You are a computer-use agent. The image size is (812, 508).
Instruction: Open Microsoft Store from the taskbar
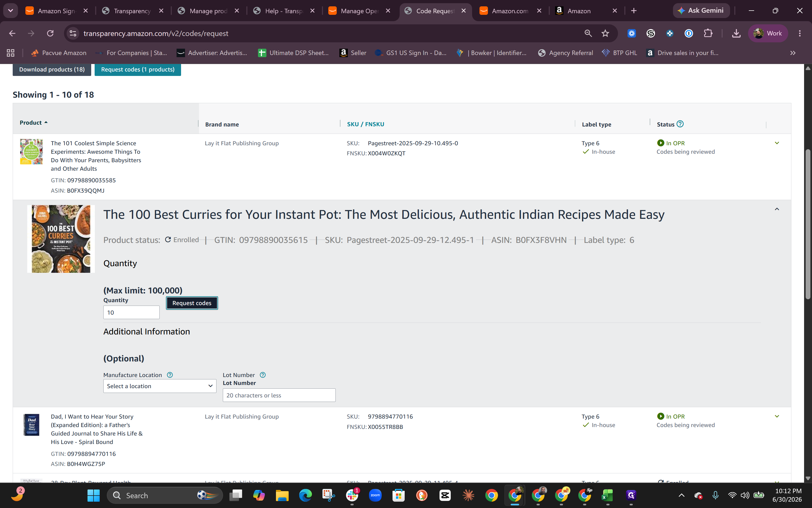tap(399, 495)
